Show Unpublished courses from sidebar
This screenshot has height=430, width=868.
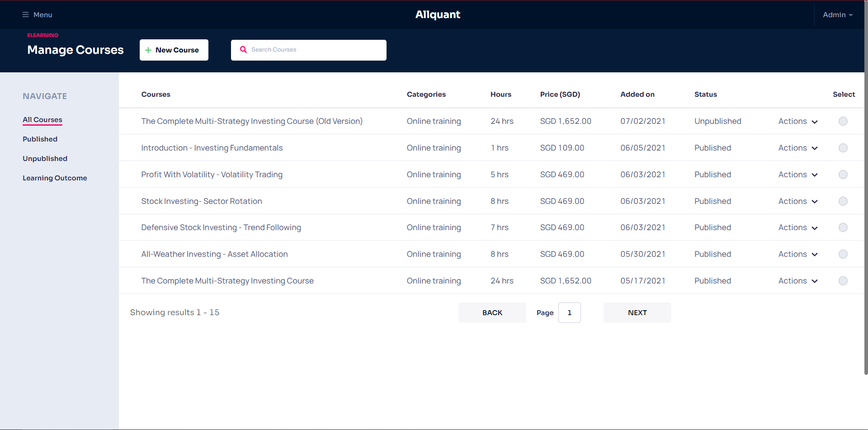(x=45, y=159)
